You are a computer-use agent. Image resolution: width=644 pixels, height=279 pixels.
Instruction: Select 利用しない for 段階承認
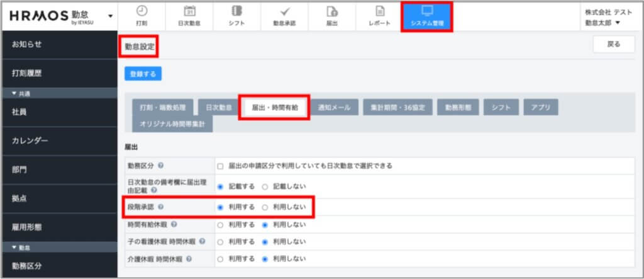pyautogui.click(x=265, y=207)
